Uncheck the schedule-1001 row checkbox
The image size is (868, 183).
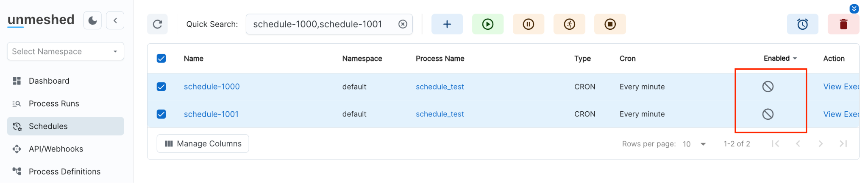click(161, 114)
